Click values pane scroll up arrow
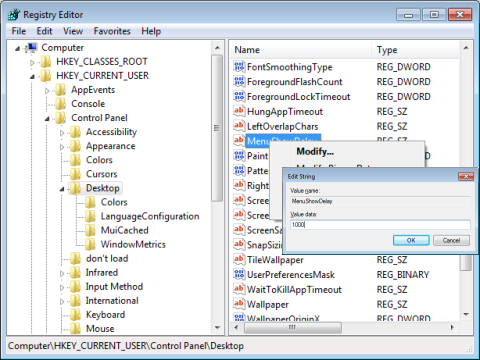 tap(466, 48)
